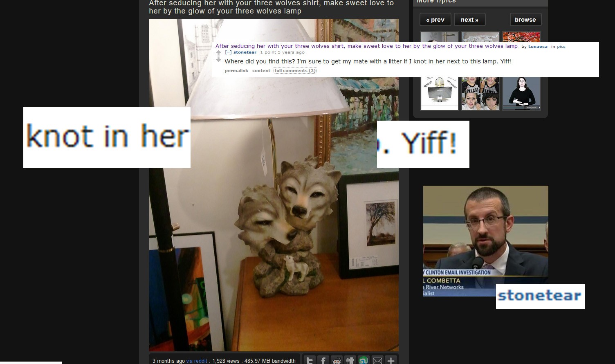
Task: Share image via the Twitter icon
Action: point(310,361)
